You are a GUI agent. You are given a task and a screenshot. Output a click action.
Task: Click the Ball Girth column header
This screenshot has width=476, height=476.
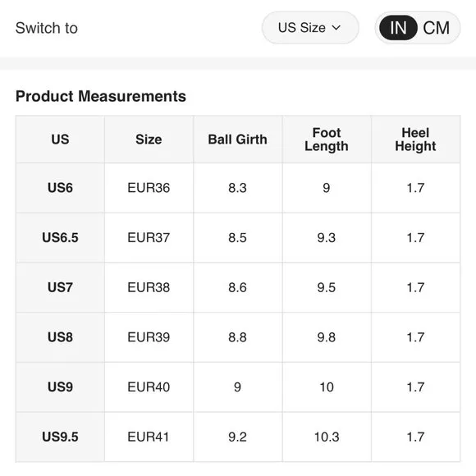tap(238, 140)
